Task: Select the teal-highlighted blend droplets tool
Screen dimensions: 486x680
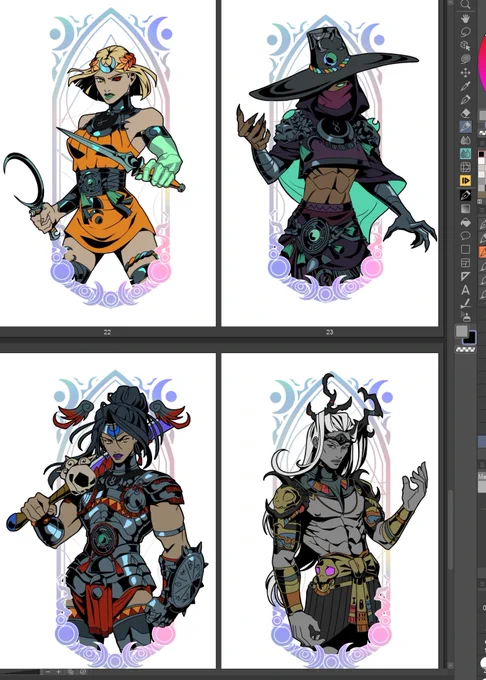Action: coord(465,153)
